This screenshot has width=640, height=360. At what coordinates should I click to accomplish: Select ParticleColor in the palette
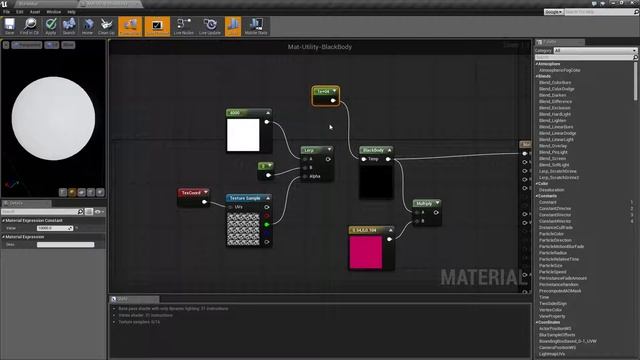[x=551, y=234]
